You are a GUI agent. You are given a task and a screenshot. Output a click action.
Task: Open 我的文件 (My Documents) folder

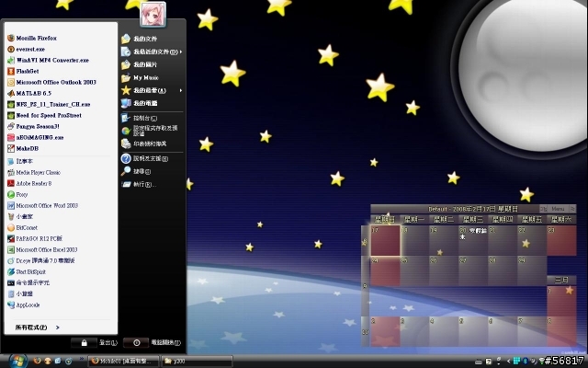(140, 39)
